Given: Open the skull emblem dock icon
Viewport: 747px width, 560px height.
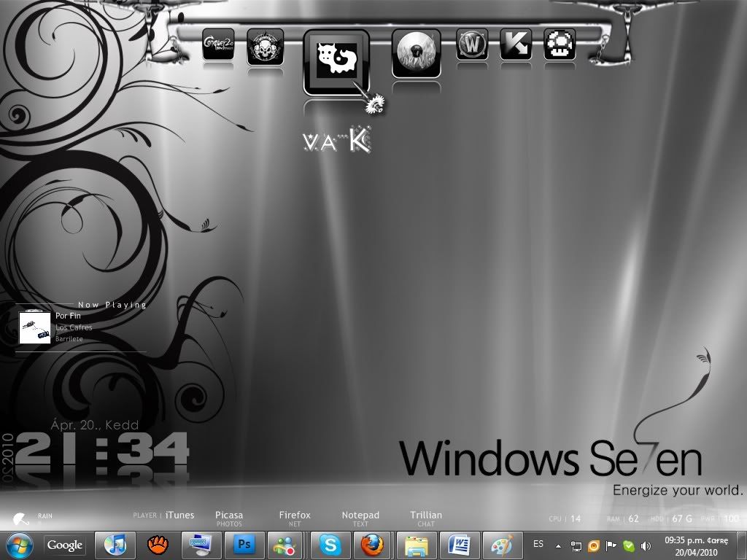Looking at the screenshot, I should click(266, 46).
